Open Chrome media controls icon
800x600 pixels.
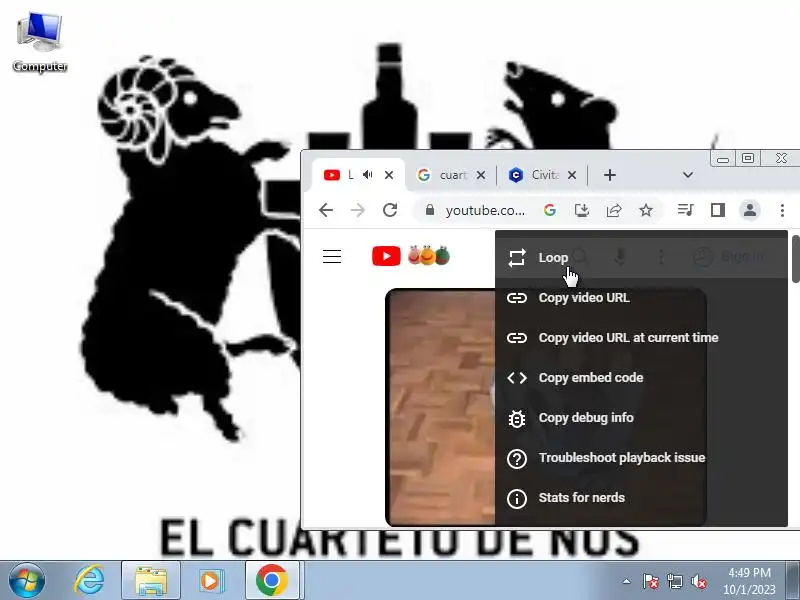(x=685, y=210)
